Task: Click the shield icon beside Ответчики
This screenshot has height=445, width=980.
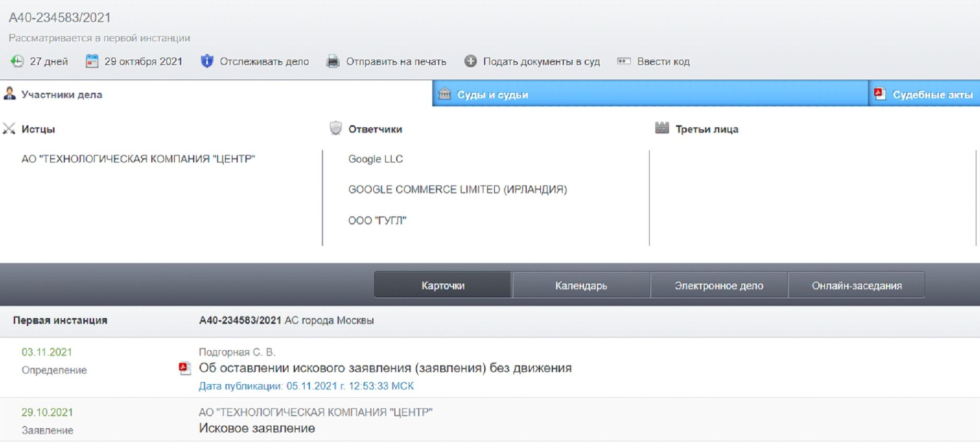Action: (336, 128)
